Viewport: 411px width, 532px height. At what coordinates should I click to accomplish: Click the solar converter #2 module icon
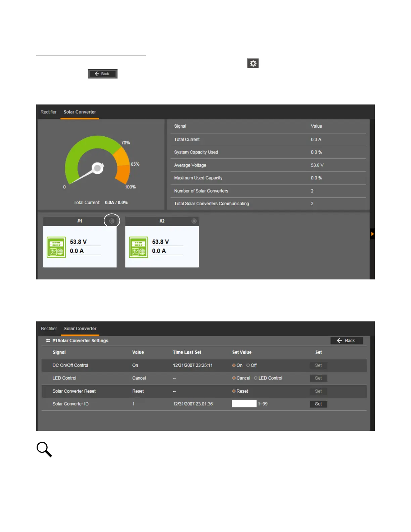(x=138, y=248)
